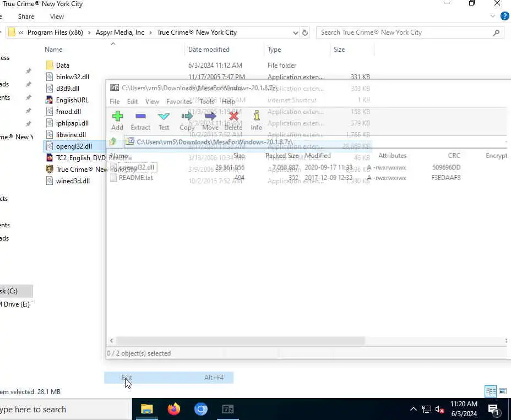Refresh the Explorer folder view

click(x=305, y=32)
